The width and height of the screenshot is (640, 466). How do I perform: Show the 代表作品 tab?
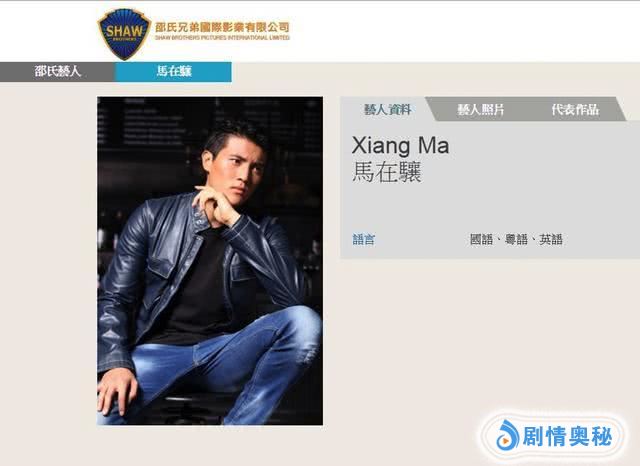(575, 109)
